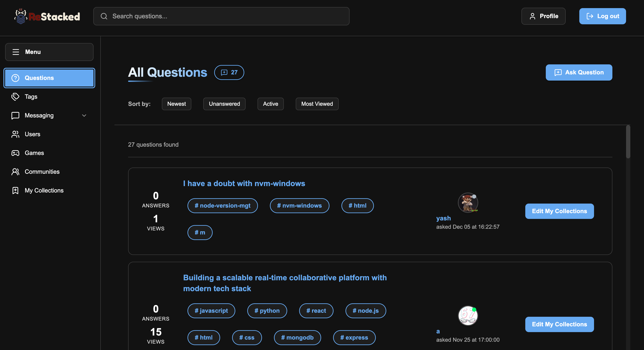Select Questions in the sidebar

(x=49, y=78)
